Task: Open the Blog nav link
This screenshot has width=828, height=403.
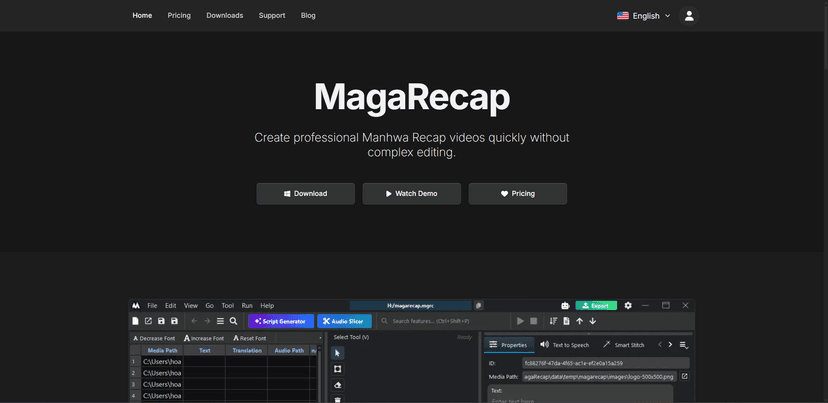Action: coord(308,15)
